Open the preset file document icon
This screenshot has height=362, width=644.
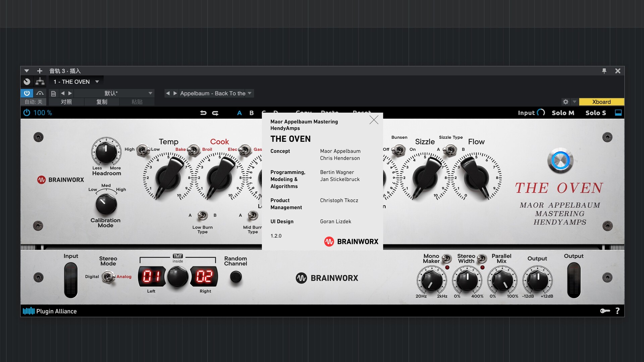53,93
